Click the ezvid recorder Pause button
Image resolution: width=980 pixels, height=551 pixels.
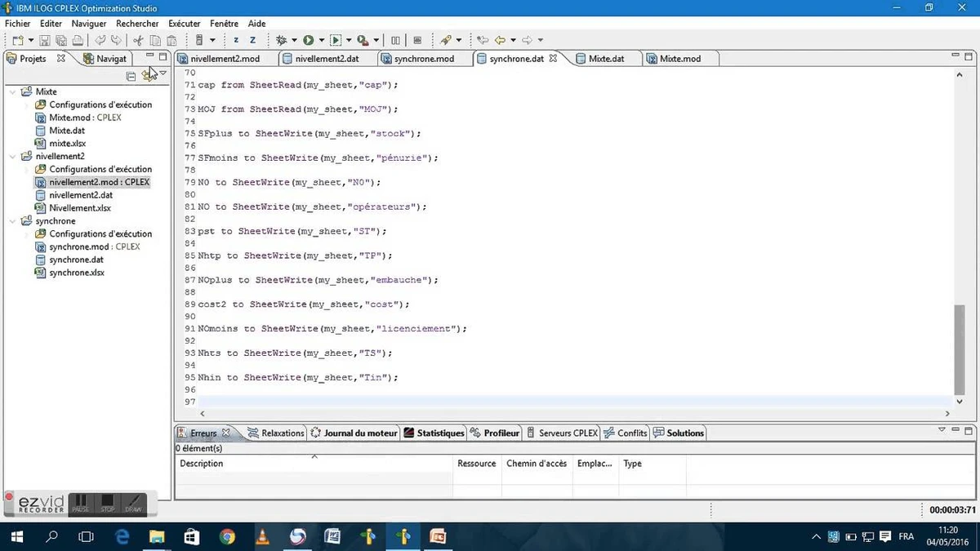pos(81,504)
